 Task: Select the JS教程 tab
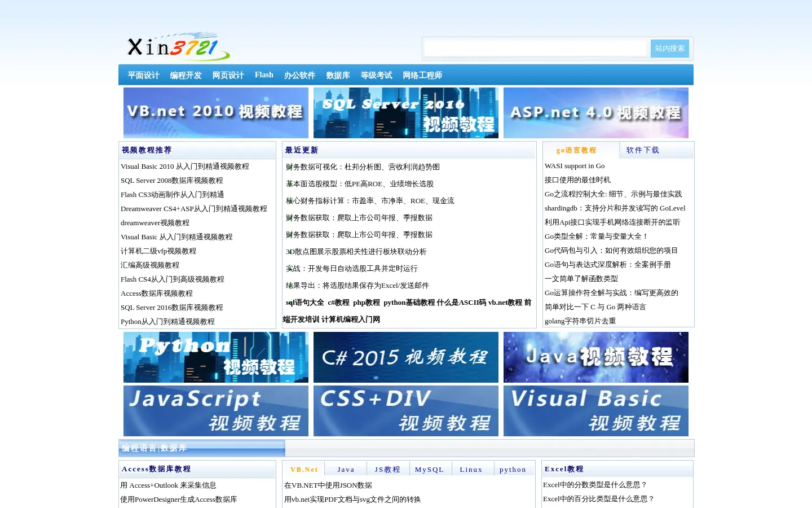(388, 470)
